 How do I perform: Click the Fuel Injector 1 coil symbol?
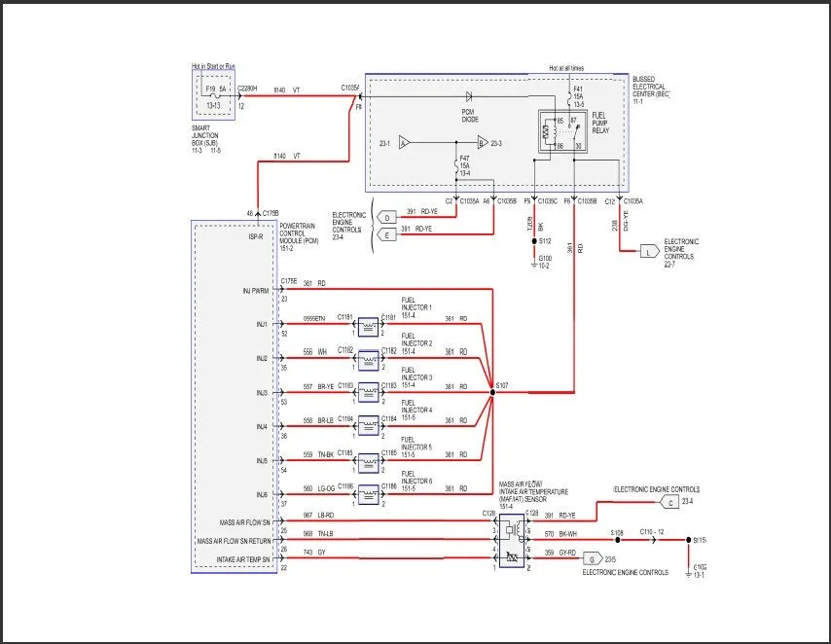pos(369,327)
